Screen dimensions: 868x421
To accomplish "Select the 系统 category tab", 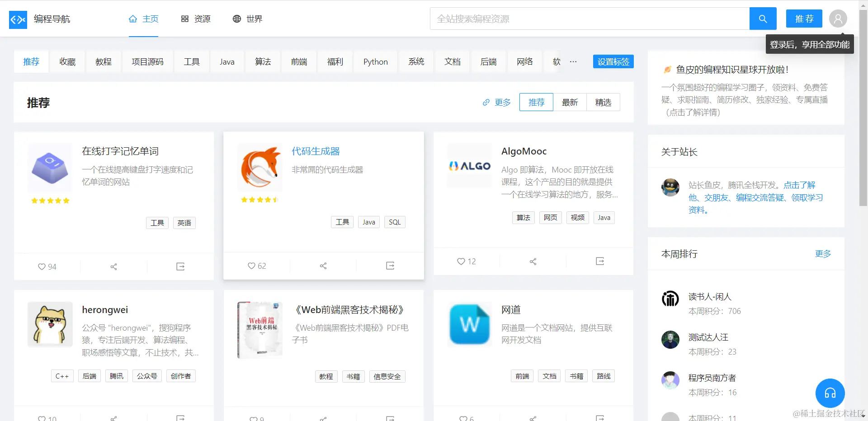I will 416,61.
